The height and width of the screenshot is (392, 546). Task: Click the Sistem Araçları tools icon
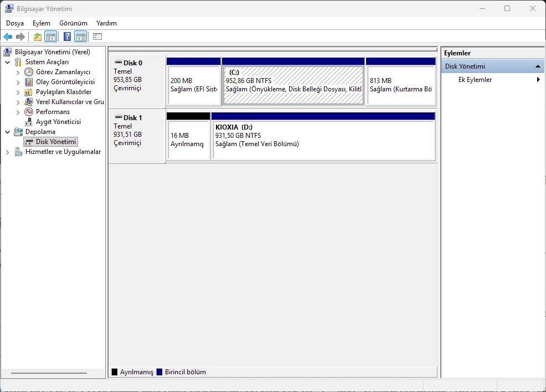(x=18, y=62)
